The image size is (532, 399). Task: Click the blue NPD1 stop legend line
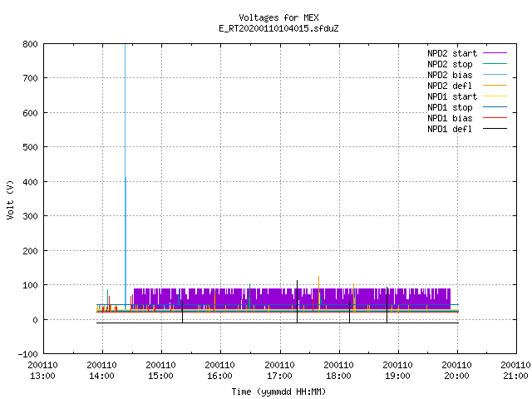[x=495, y=107]
